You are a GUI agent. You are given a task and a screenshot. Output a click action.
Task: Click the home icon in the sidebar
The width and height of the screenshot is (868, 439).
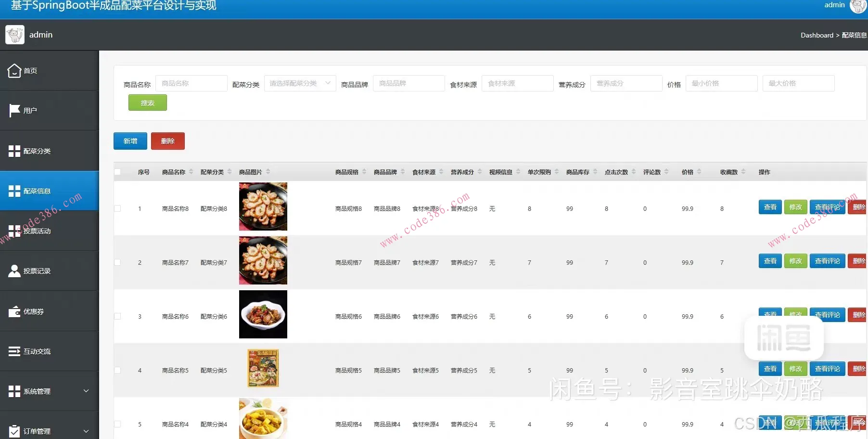14,71
